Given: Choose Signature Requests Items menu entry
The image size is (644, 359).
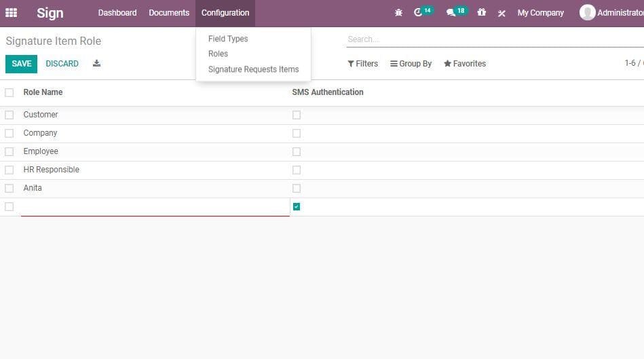Looking at the screenshot, I should pos(253,69).
